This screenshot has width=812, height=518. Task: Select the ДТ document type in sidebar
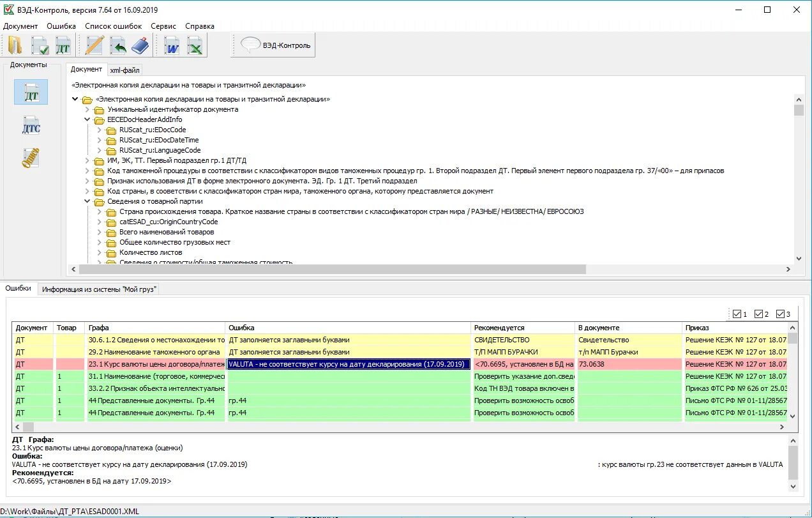click(31, 93)
